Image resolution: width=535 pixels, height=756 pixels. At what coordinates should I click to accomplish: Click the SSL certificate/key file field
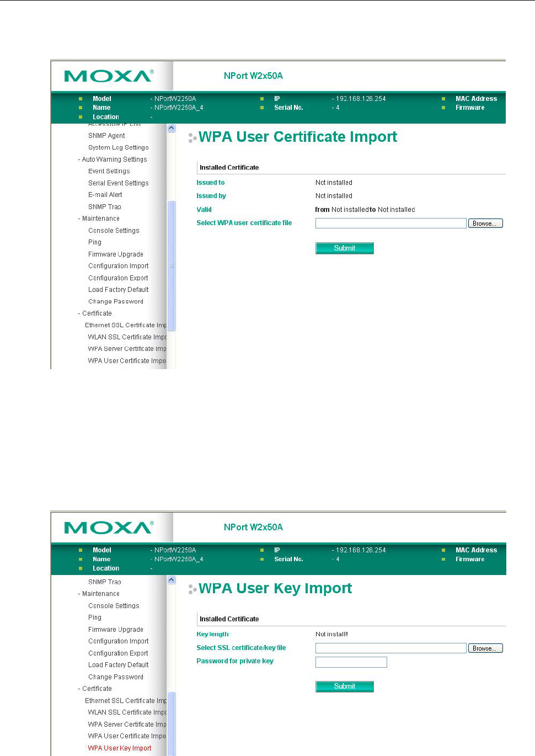pos(391,648)
